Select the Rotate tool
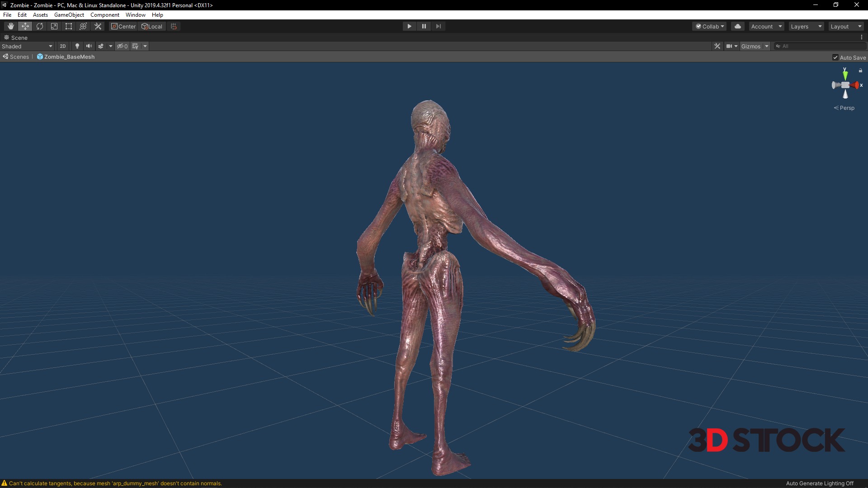This screenshot has width=868, height=488. pos(40,26)
